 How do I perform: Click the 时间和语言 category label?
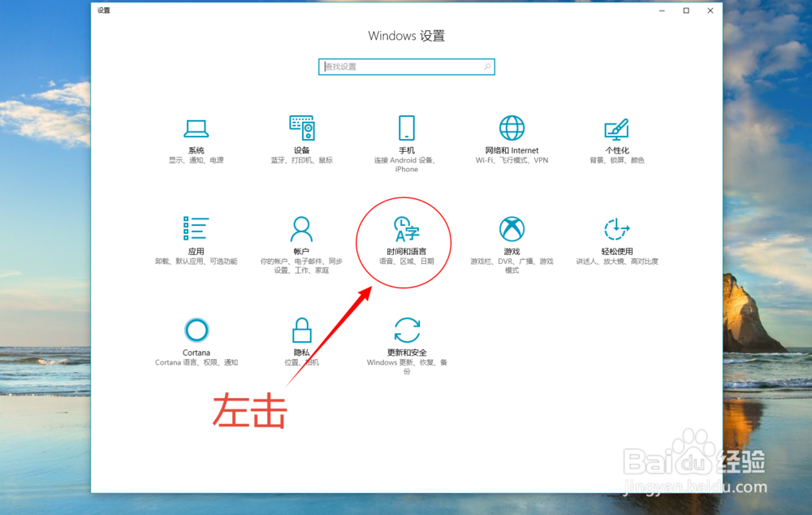coord(407,251)
